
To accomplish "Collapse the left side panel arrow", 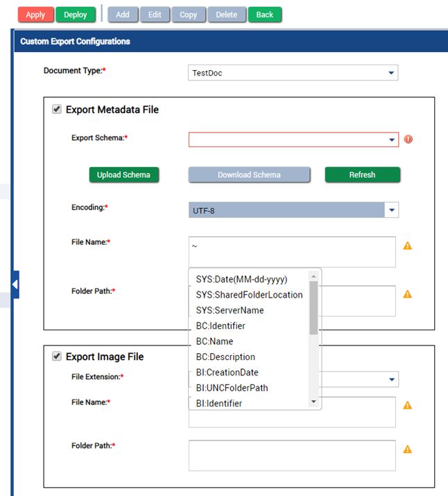I will pos(15,284).
